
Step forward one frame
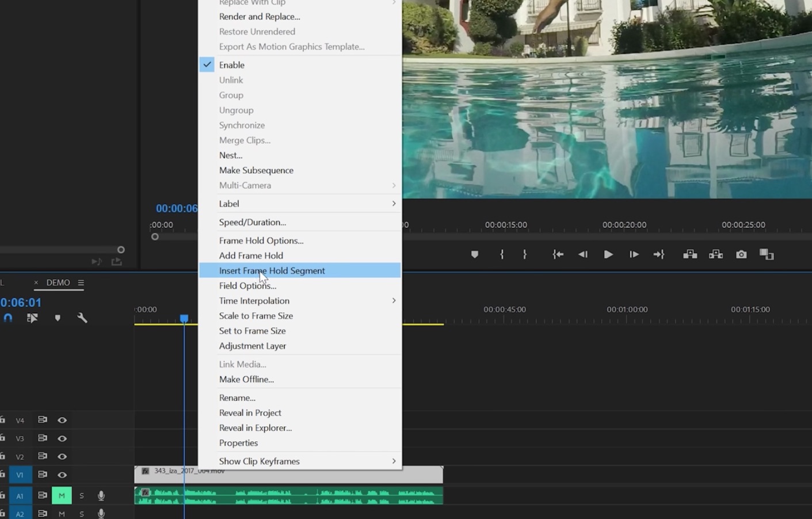pos(634,254)
